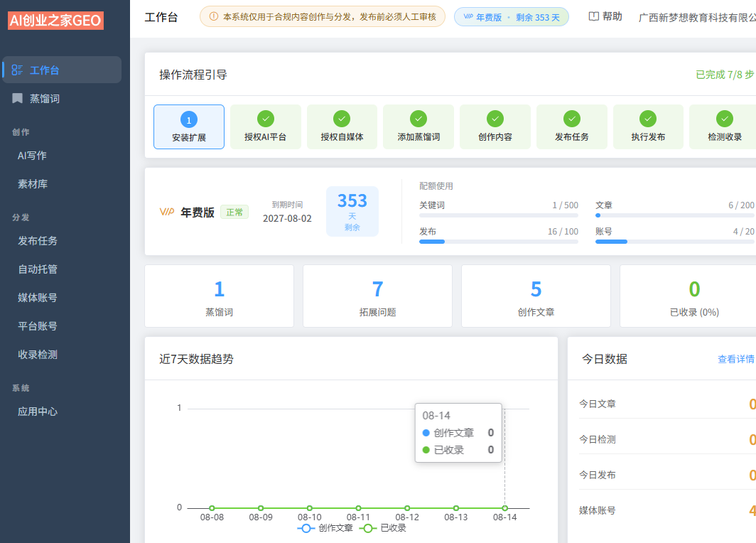
Task: Click the 账号 quota progress bar
Action: coord(675,242)
